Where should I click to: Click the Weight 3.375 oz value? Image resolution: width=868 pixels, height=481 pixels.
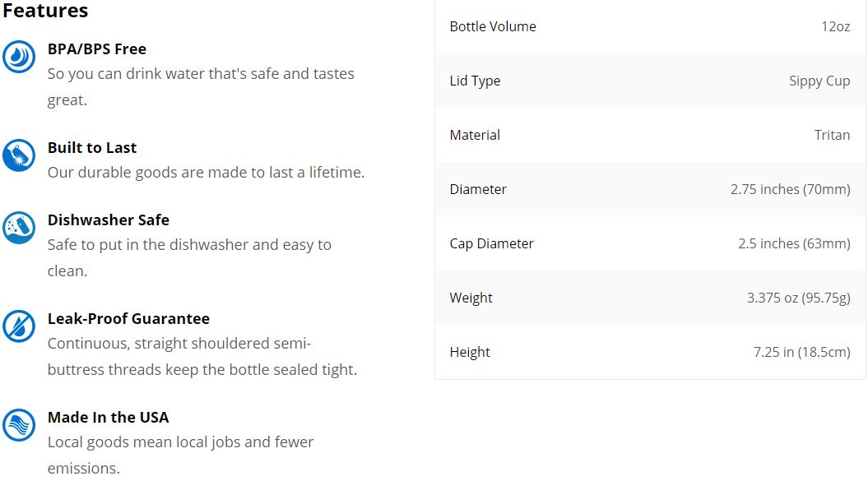click(x=798, y=298)
